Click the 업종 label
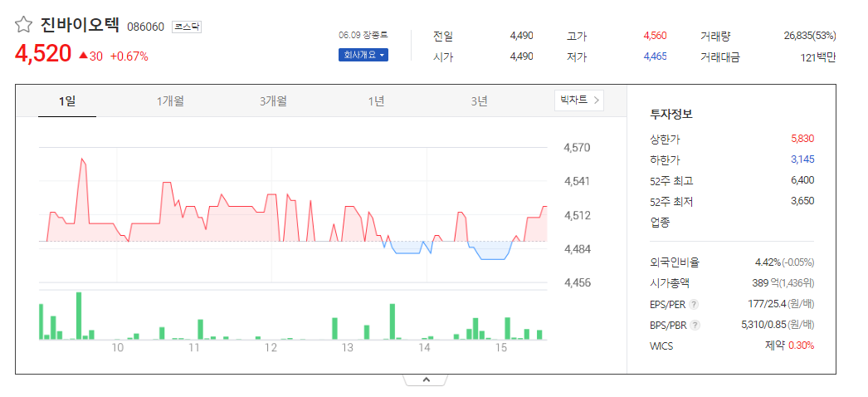868x397 pixels. tap(660, 223)
